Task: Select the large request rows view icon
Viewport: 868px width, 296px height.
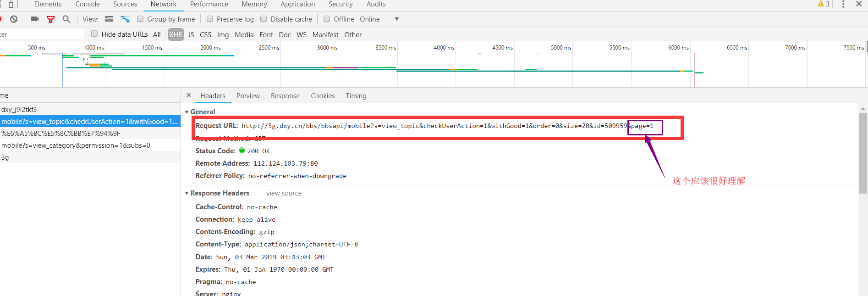Action: [x=109, y=19]
